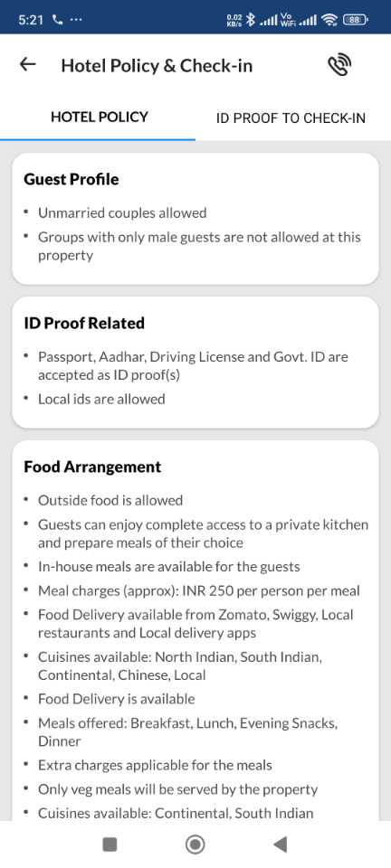
Task: Tap the 'Outside food is allowed' line
Action: (110, 500)
